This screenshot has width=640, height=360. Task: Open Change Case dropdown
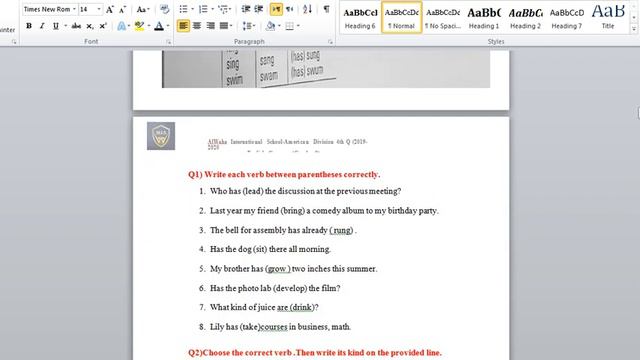[143, 9]
